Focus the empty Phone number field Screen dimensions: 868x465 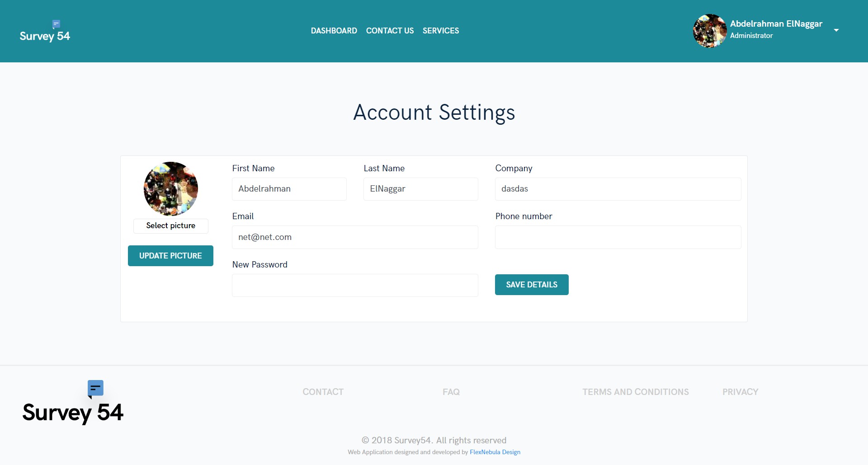click(x=618, y=237)
